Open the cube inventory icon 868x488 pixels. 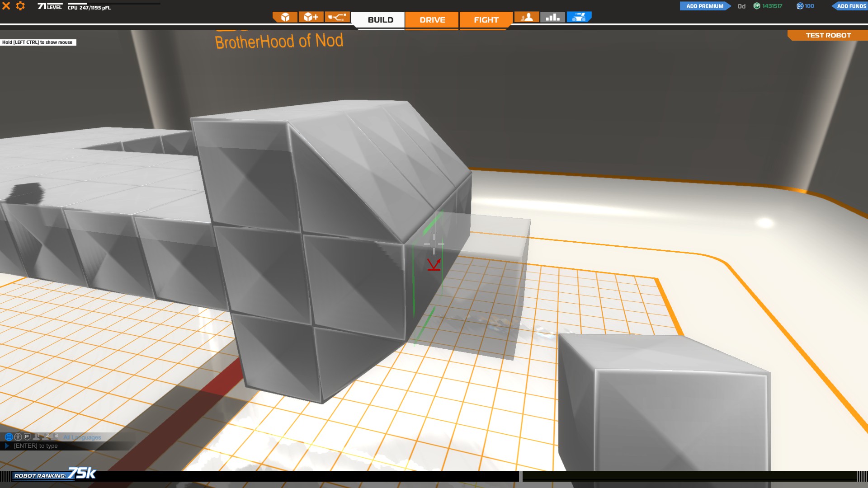(285, 17)
